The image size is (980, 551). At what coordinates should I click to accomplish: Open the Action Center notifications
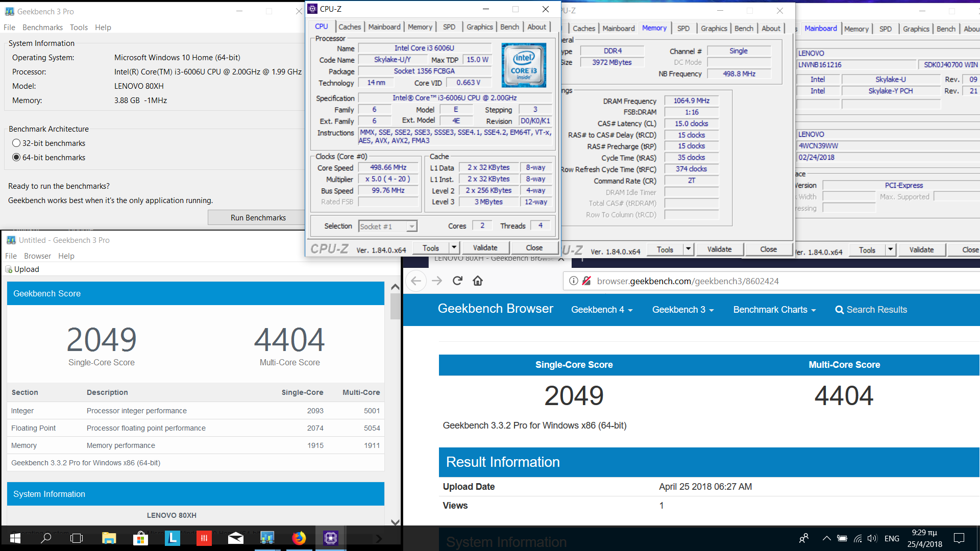(x=959, y=538)
